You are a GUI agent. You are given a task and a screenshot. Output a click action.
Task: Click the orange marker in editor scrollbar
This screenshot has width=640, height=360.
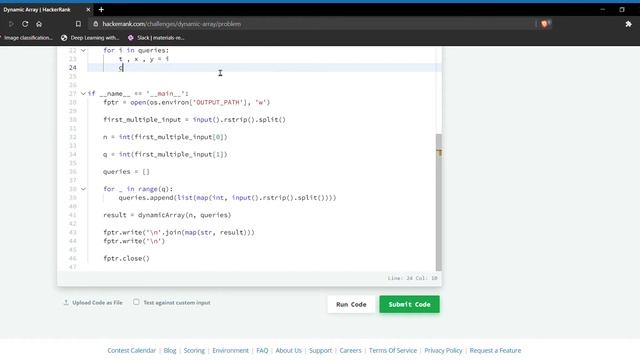[x=439, y=153]
